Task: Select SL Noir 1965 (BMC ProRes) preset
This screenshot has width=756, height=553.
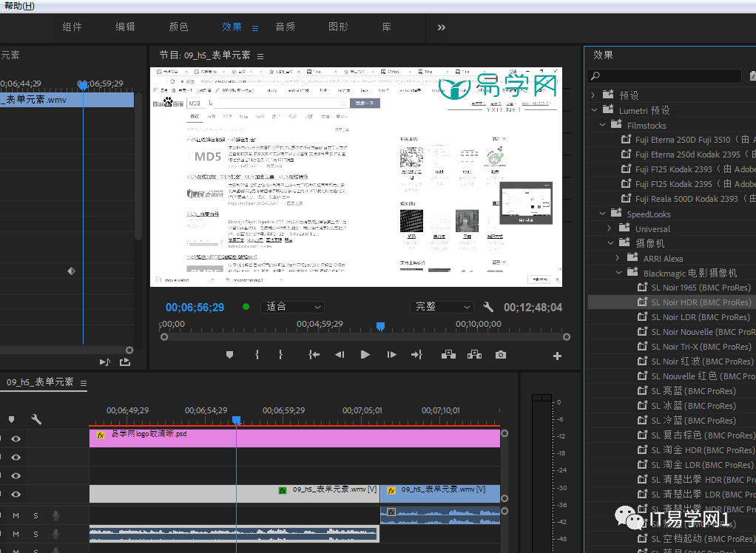Action: tap(700, 288)
